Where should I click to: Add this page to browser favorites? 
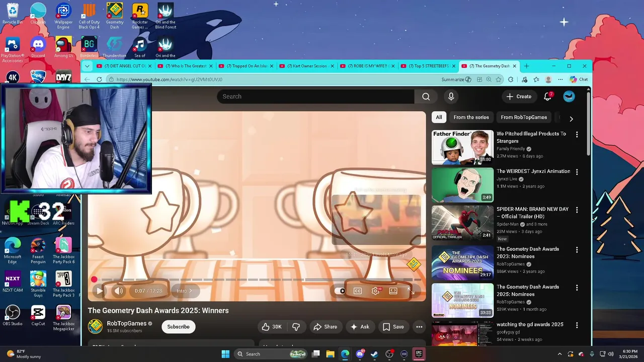(498, 79)
